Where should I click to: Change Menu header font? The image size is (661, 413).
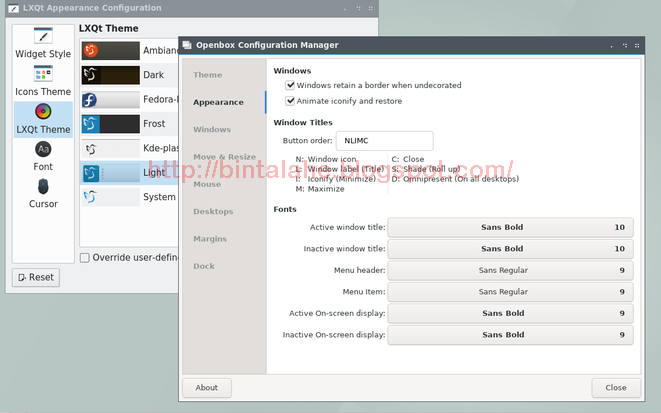pyautogui.click(x=511, y=270)
